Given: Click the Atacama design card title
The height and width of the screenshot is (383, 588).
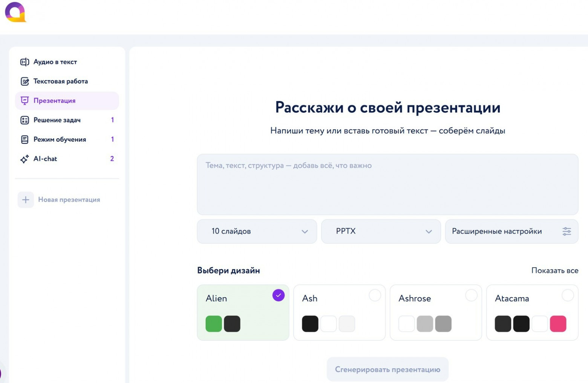Looking at the screenshot, I should click(x=512, y=298).
